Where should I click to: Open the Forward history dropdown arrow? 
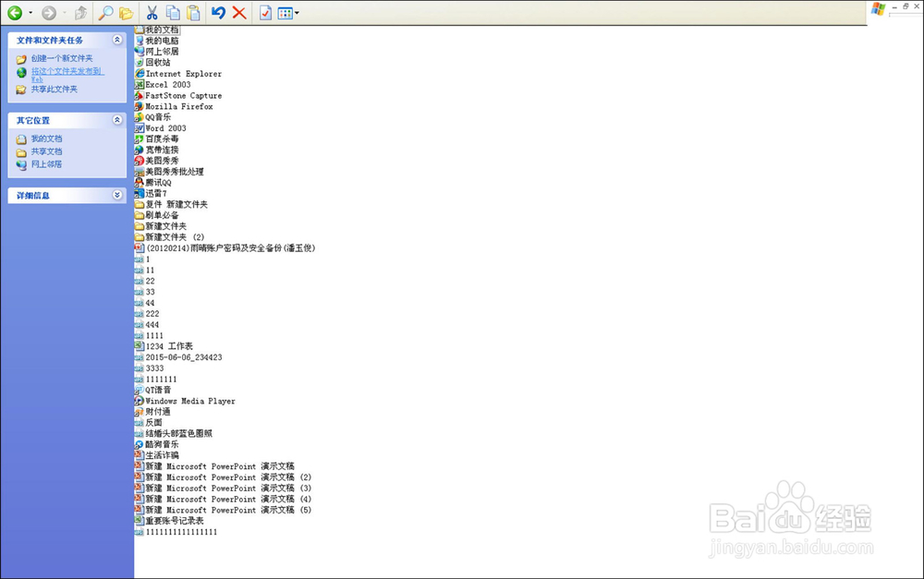pyautogui.click(x=65, y=13)
